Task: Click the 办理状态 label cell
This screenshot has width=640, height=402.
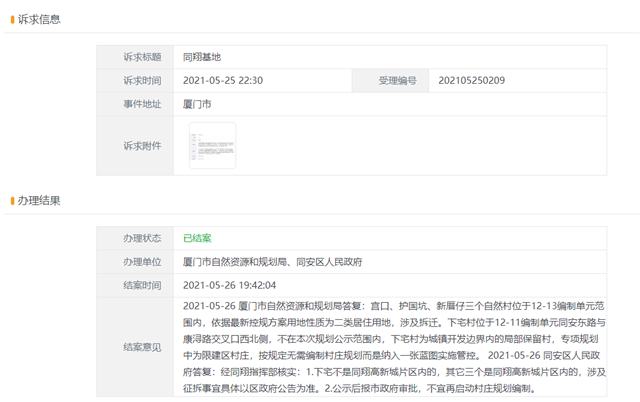Action: [x=135, y=238]
